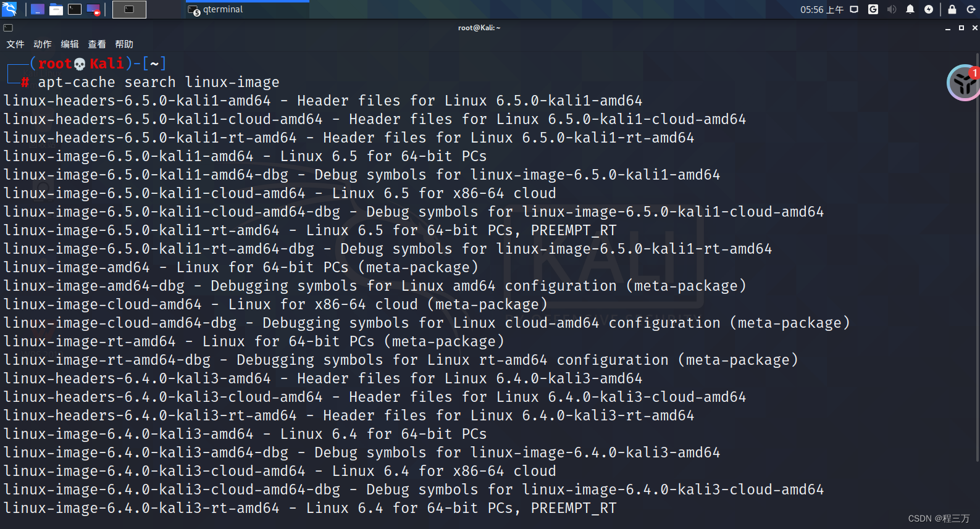Viewport: 980px width, 529px height.
Task: Click 'linux-image-6.4.0-kali3-amd64' package name
Action: [x=128, y=434]
